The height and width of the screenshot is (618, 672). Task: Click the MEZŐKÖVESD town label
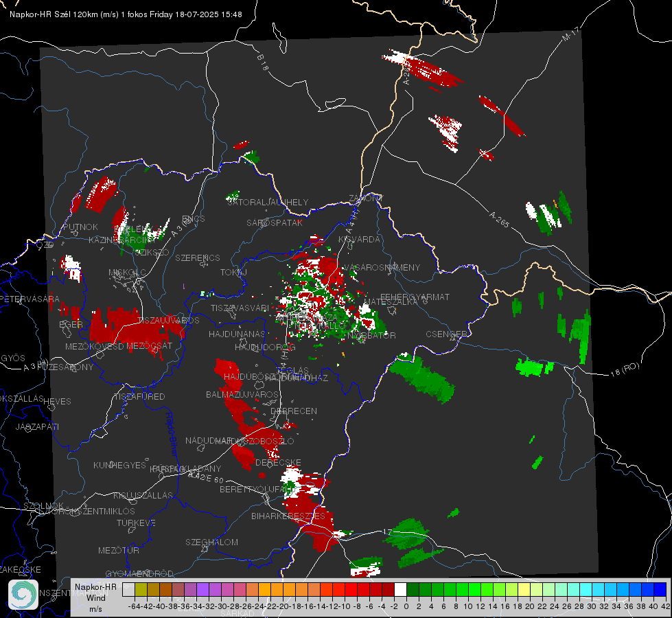pos(94,346)
